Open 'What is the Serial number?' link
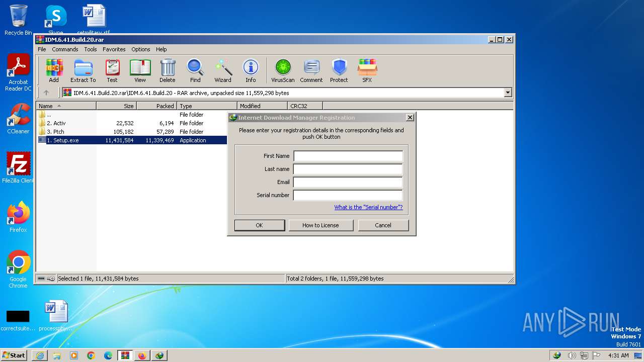The image size is (644, 362). click(368, 207)
